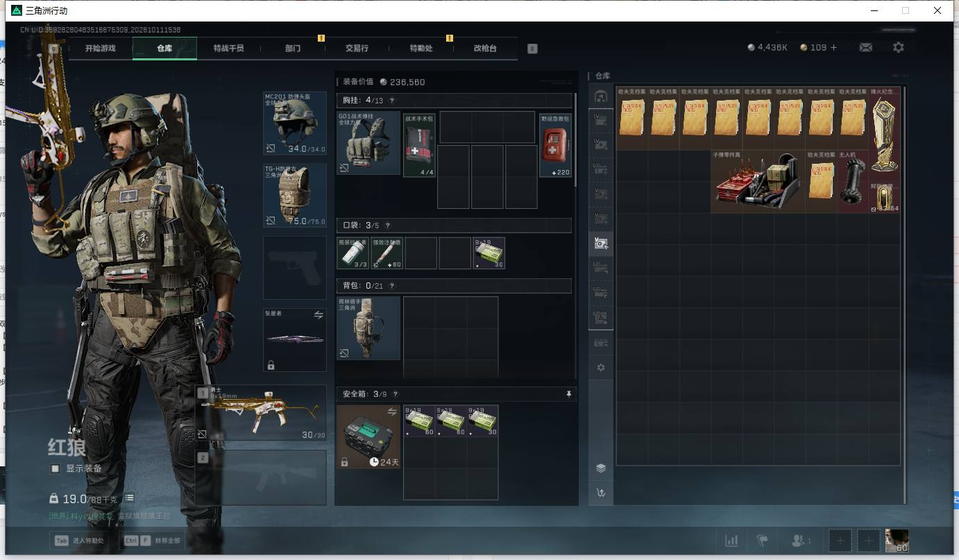
Task: Open the mail envelope icon
Action: coord(866,47)
